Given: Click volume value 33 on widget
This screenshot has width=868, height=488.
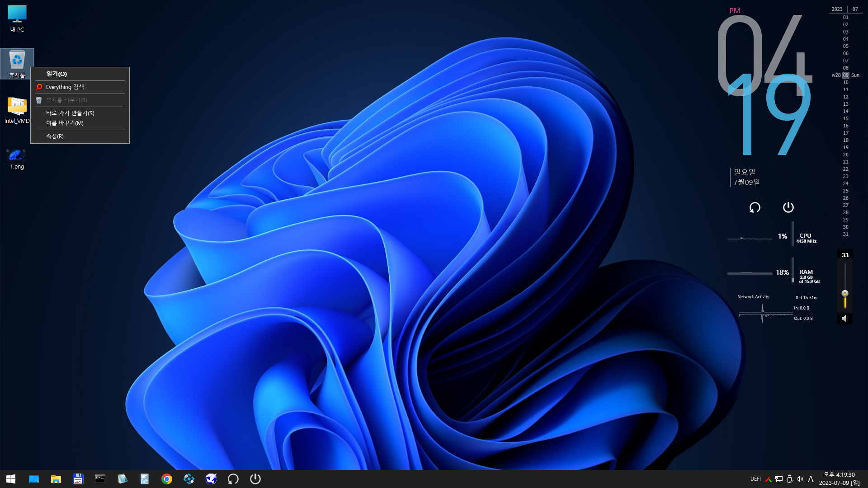Looking at the screenshot, I should tap(845, 255).
